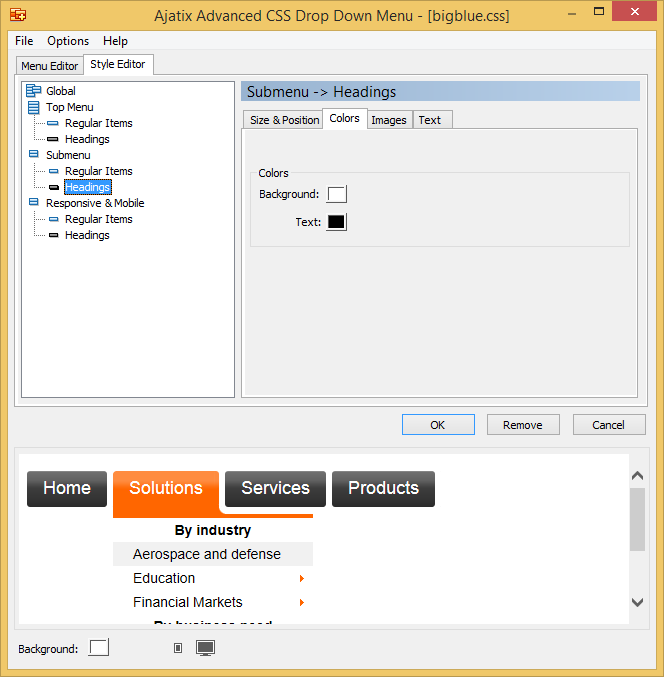
Task: Click Aerospace and defense preview item
Action: point(213,554)
